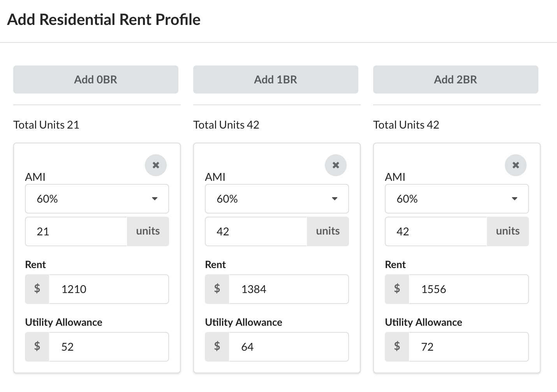Edit the 1BR rent field showing 1384
The height and width of the screenshot is (392, 557).
pyautogui.click(x=289, y=289)
